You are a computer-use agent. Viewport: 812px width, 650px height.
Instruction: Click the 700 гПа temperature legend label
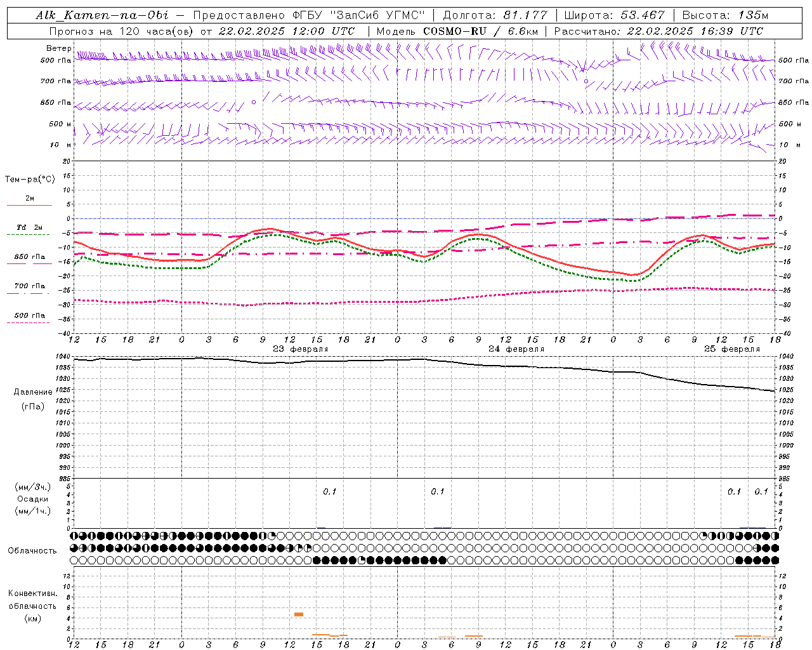pos(30,286)
